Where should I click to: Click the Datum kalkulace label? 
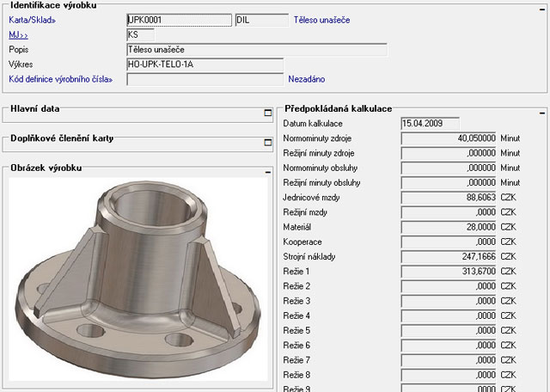tap(313, 123)
